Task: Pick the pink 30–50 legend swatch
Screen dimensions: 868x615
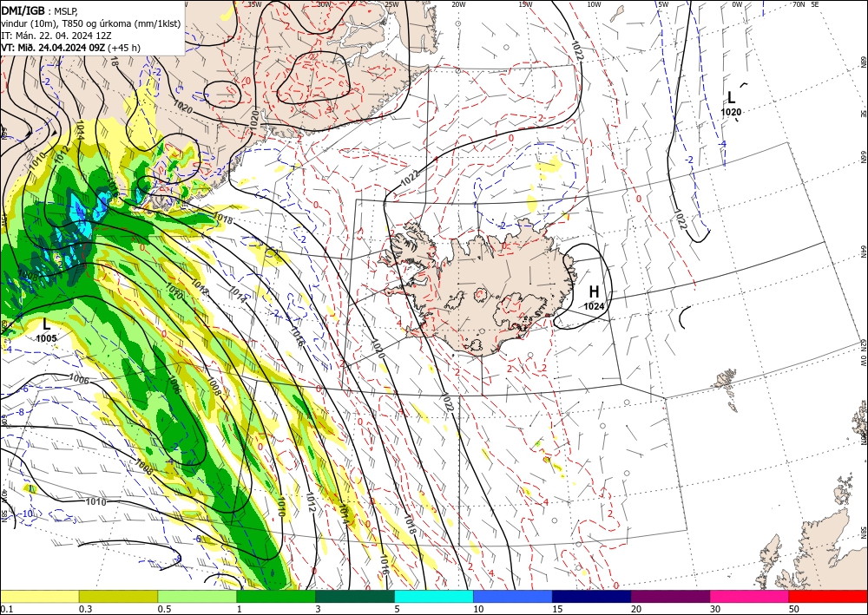Action: point(750,596)
